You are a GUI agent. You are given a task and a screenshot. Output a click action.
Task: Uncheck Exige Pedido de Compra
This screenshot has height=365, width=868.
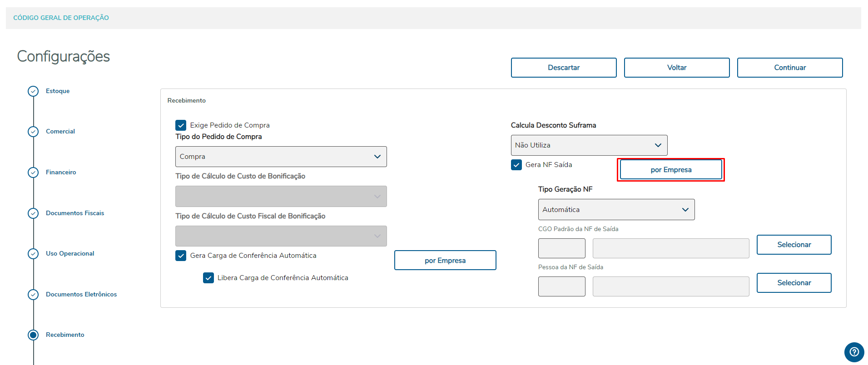point(181,125)
